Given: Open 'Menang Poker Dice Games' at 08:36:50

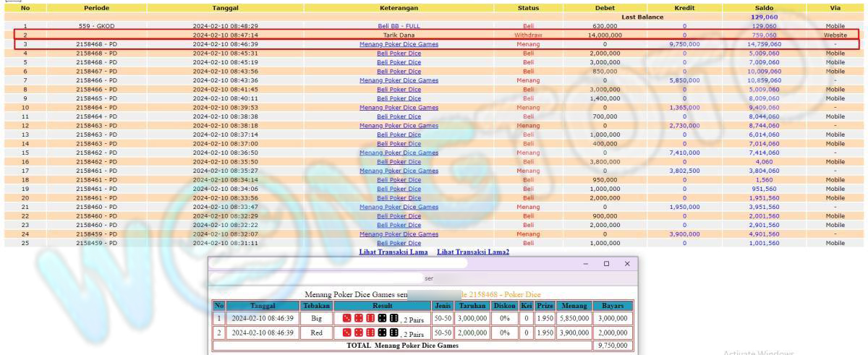Looking at the screenshot, I should tap(399, 153).
